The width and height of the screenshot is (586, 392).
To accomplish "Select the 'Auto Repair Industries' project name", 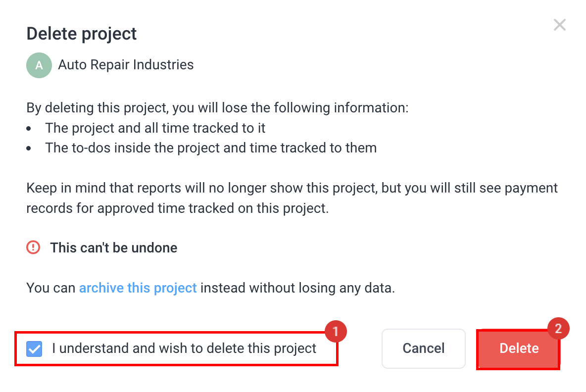I will point(126,65).
